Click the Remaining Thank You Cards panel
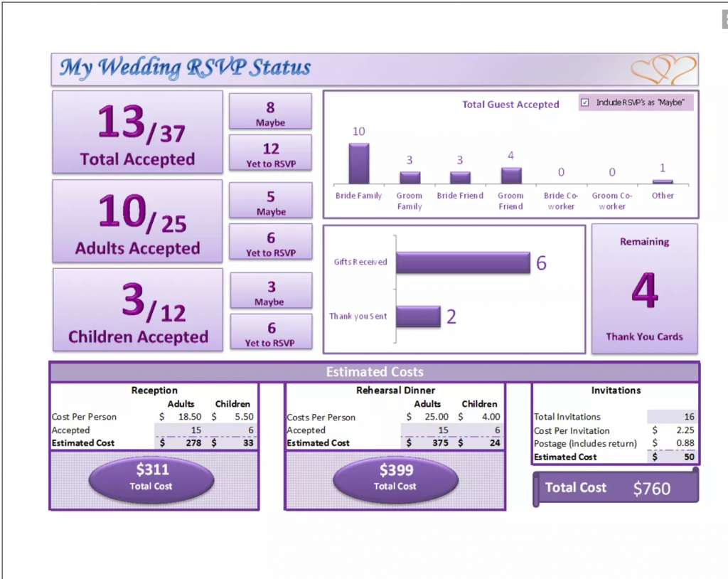This screenshot has height=579, width=728. tap(644, 288)
